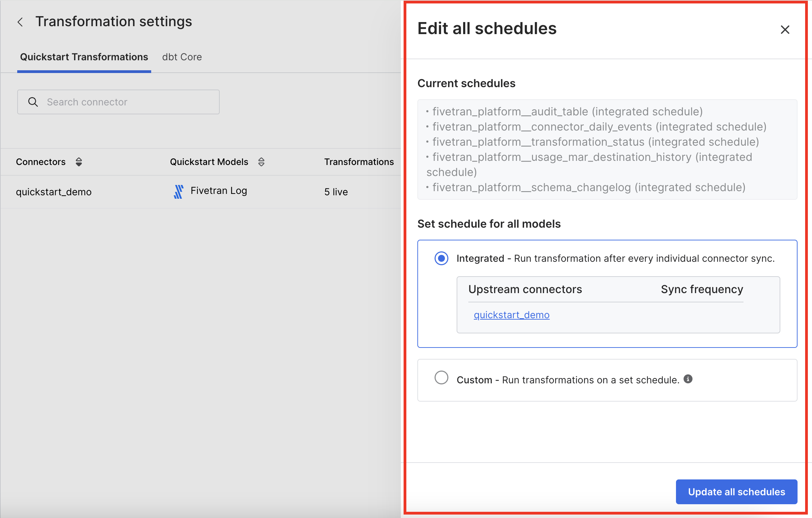The image size is (812, 518).
Task: Click the Upstream connectors column heading
Action: tap(525, 289)
